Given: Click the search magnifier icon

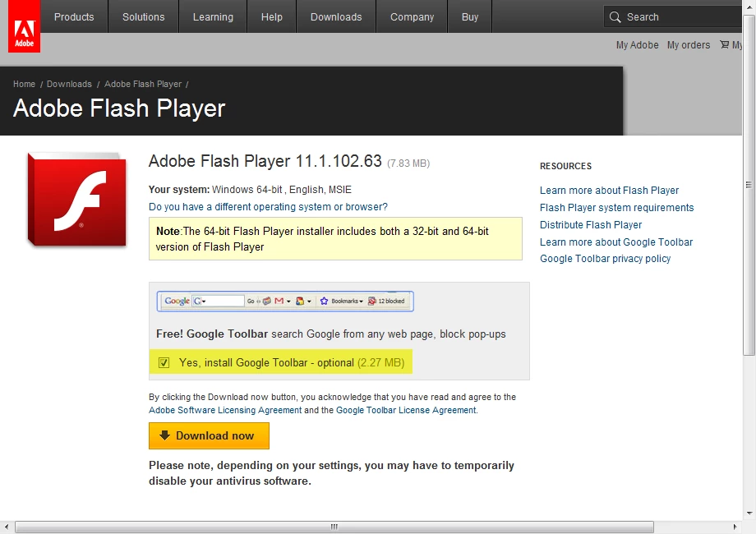Looking at the screenshot, I should (615, 17).
